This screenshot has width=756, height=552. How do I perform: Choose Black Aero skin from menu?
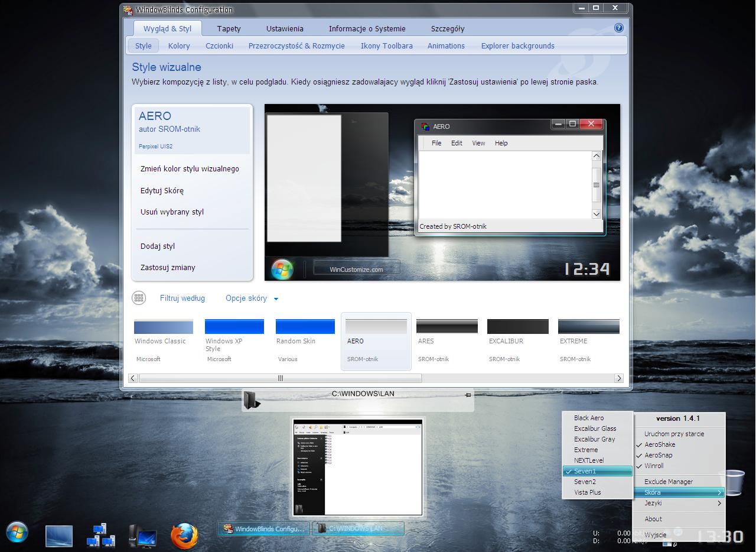point(597,418)
